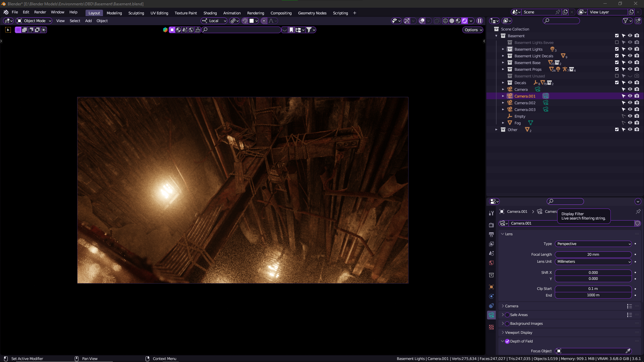644x362 pixels.
Task: Expand the Viewport Display panel
Action: click(519, 333)
